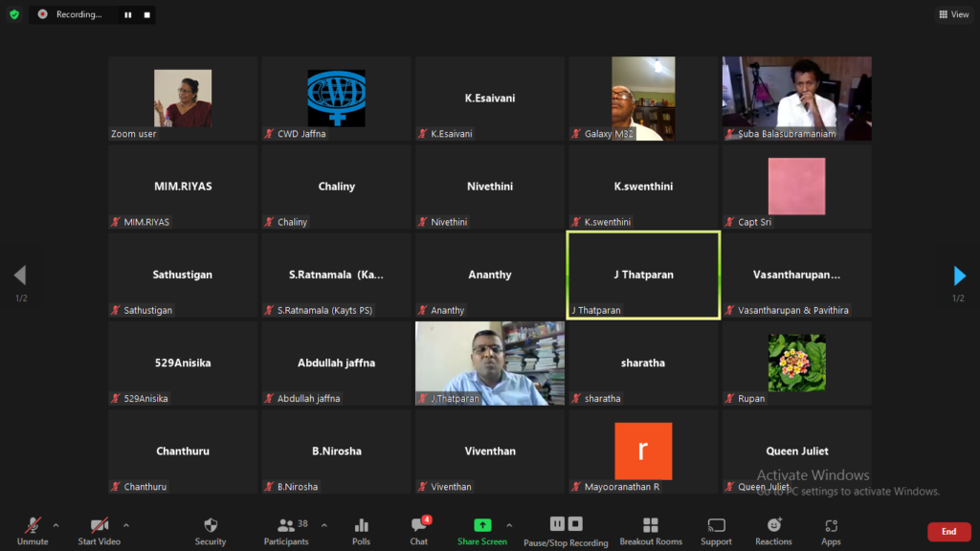The image size is (980, 551).
Task: Unmute the microphone
Action: tap(33, 532)
